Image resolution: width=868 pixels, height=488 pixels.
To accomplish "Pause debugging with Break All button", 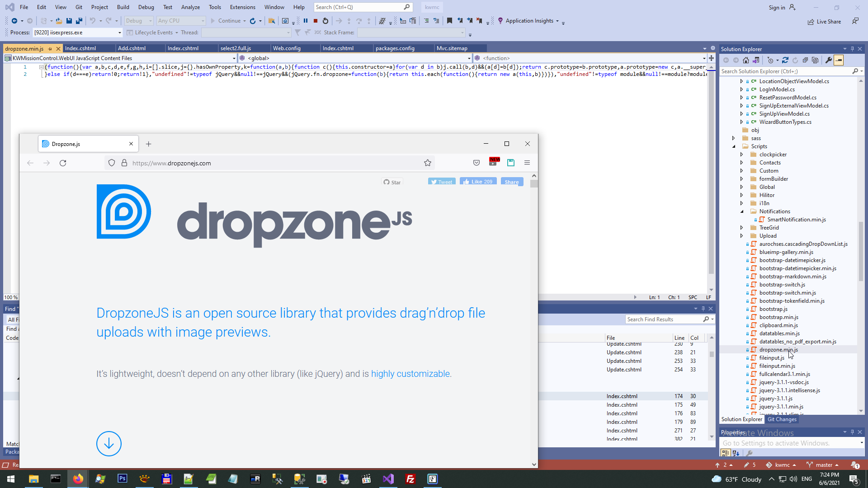I will pos(306,21).
